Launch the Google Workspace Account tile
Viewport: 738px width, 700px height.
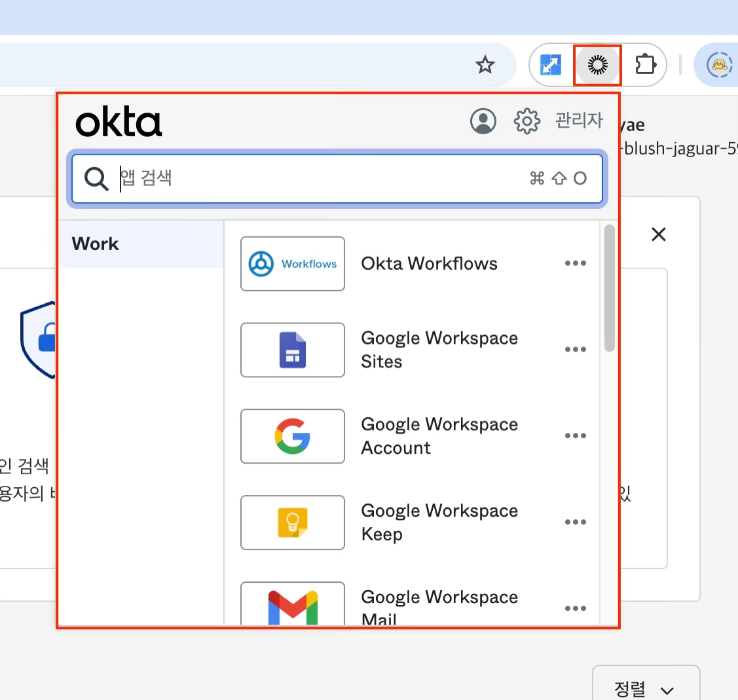tap(292, 436)
